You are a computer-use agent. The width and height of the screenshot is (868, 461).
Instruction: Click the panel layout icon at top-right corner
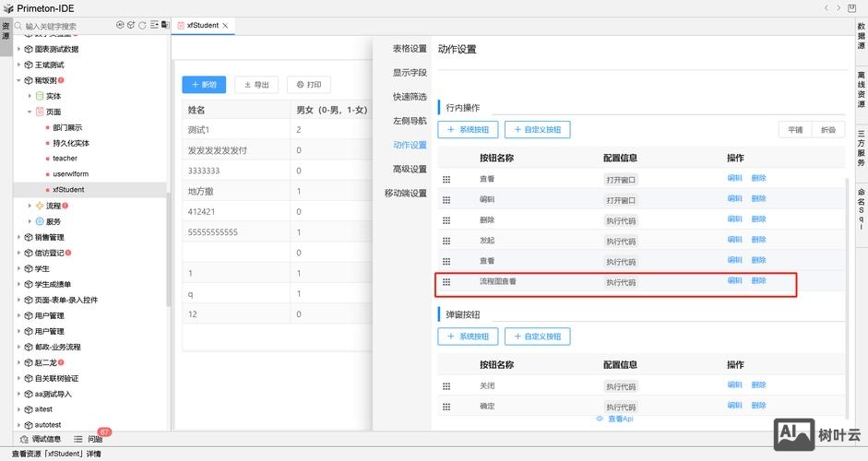pyautogui.click(x=852, y=7)
